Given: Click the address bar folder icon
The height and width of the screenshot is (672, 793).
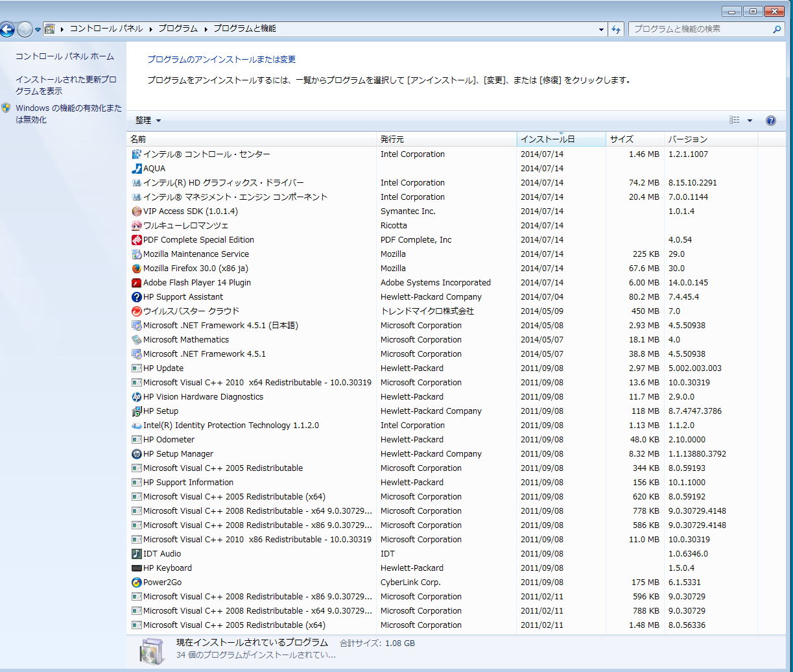Looking at the screenshot, I should pos(49,29).
